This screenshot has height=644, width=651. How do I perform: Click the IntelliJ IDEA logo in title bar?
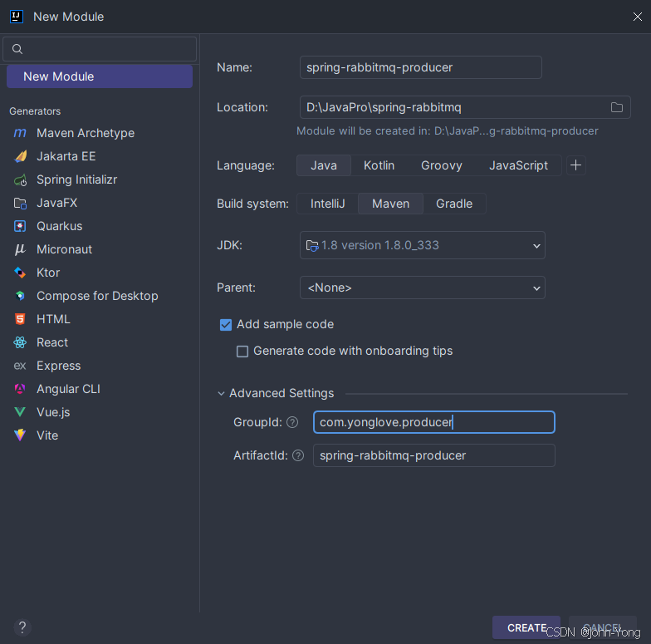(x=17, y=17)
